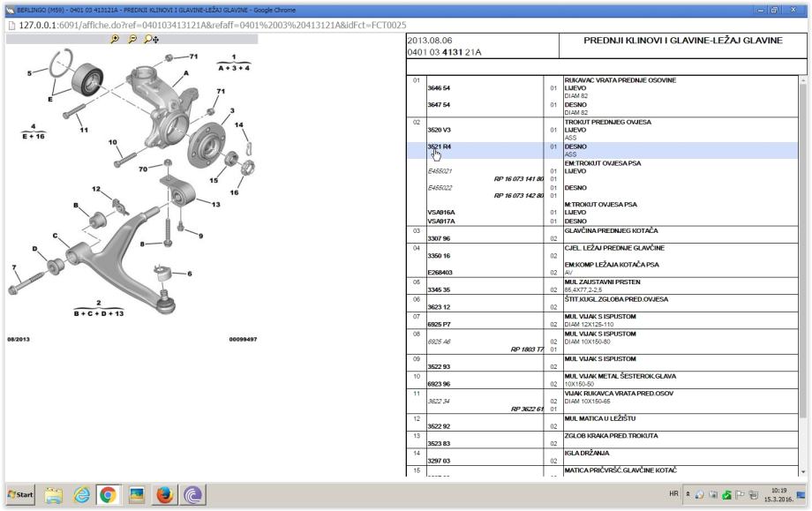
Task: Click the HR language indicator
Action: 673,494
